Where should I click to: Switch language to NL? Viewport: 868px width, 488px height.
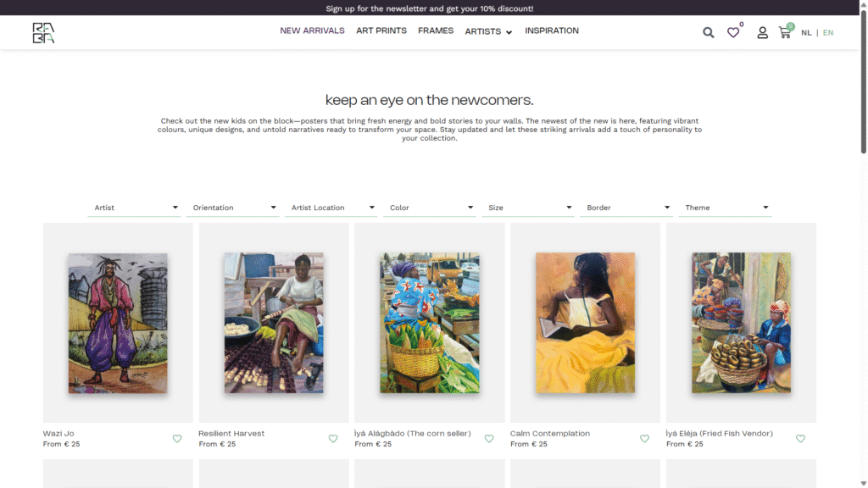[x=806, y=33]
